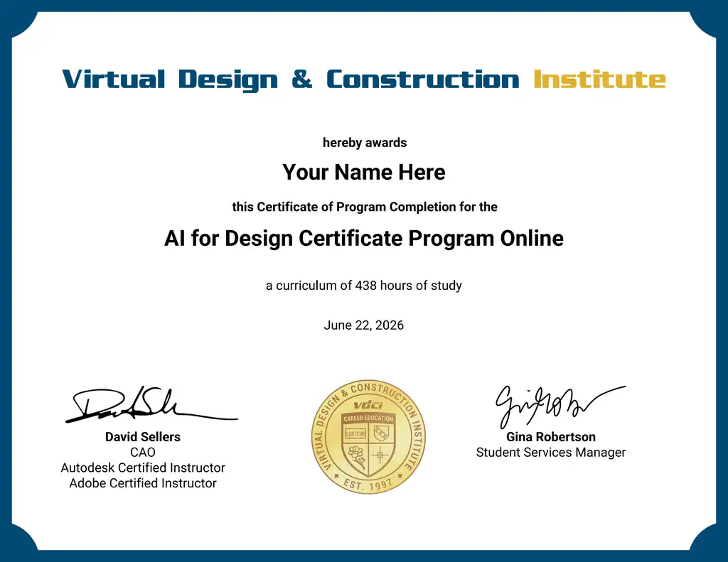Click David Sellers' handwritten signature
Screen dimensions: 728x562
click(x=151, y=405)
